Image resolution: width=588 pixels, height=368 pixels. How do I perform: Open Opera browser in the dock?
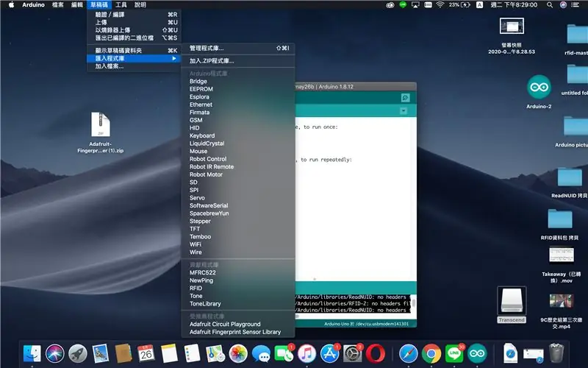coord(376,354)
